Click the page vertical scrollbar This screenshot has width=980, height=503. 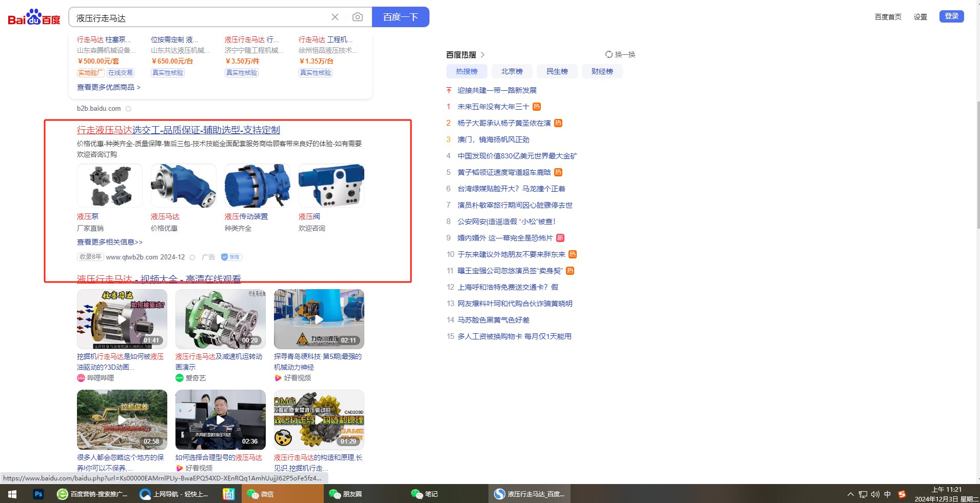[978, 164]
